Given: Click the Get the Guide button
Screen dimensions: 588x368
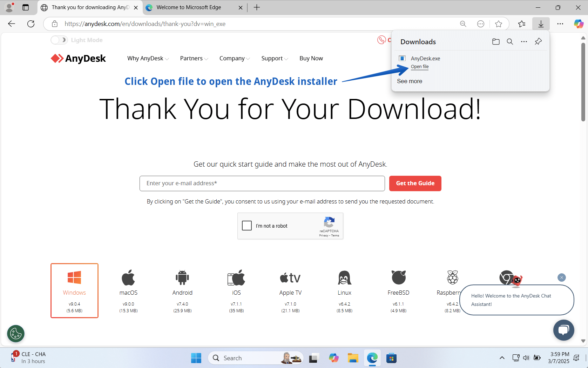Looking at the screenshot, I should (x=415, y=183).
